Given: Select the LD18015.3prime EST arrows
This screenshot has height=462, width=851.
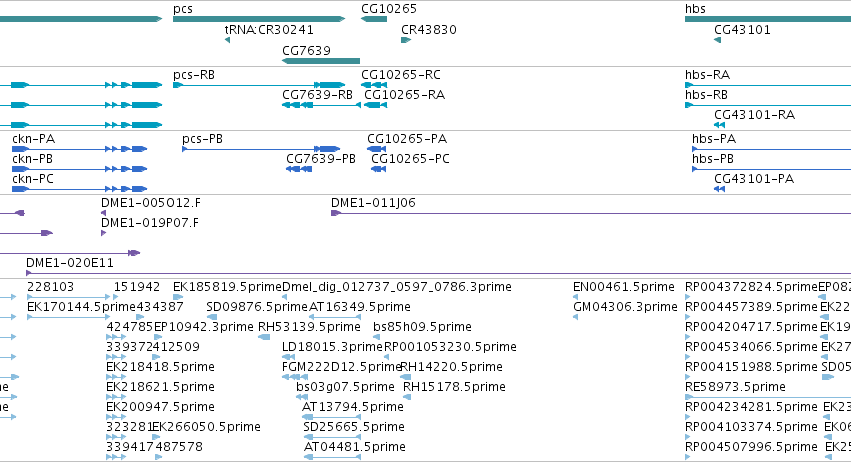Looking at the screenshot, I should (x=289, y=357).
